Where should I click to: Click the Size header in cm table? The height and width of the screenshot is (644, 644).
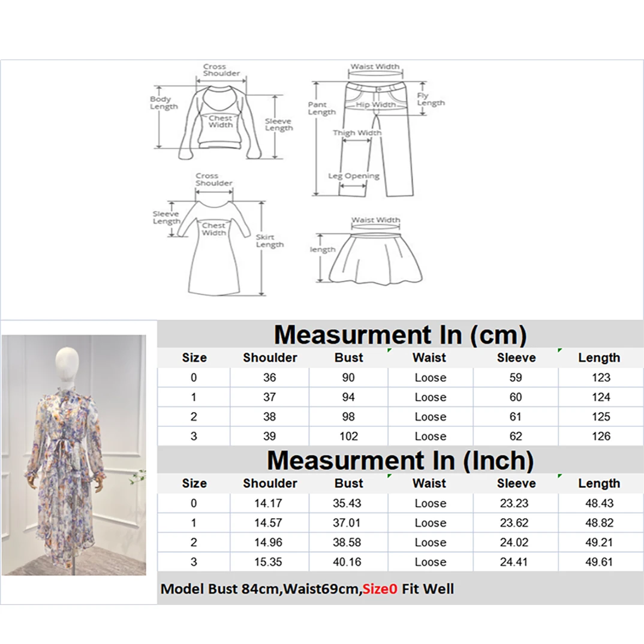point(194,358)
